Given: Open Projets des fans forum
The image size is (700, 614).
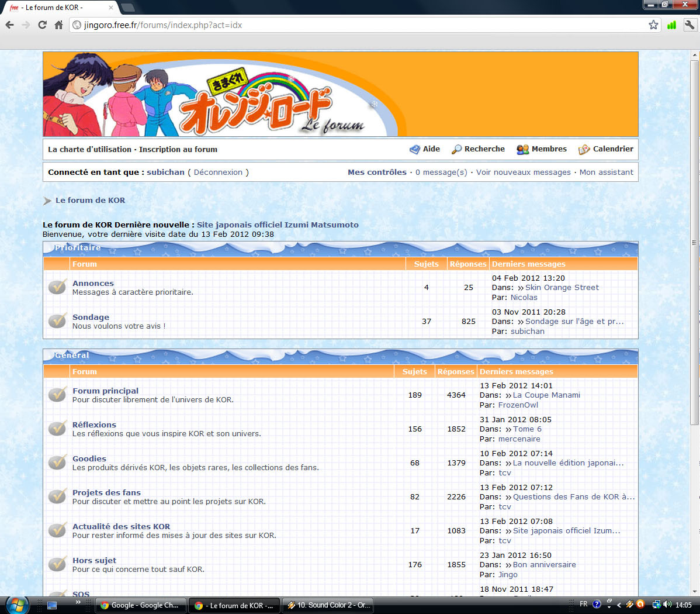Looking at the screenshot, I should point(106,492).
